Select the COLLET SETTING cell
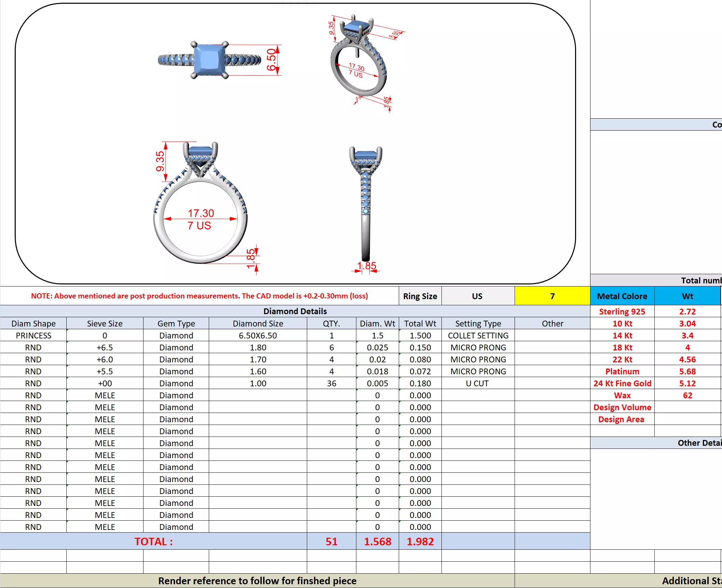This screenshot has height=588, width=722. pyautogui.click(x=478, y=335)
